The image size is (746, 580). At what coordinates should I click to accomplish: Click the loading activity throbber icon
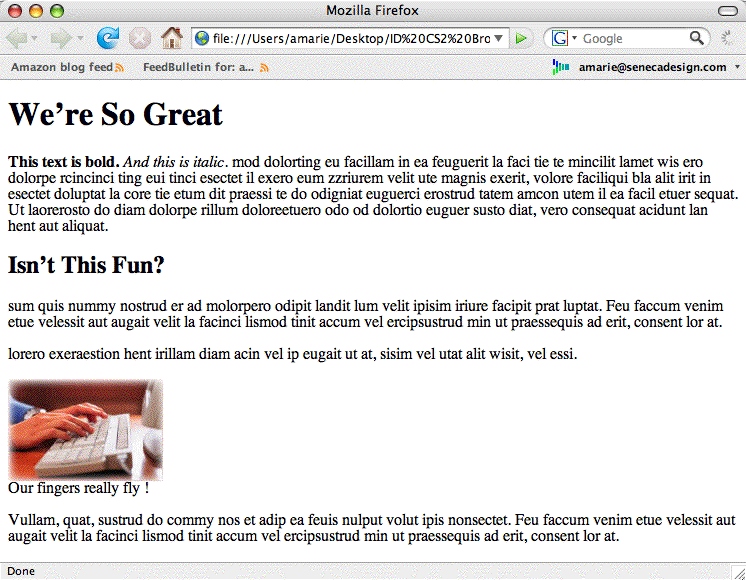point(727,38)
